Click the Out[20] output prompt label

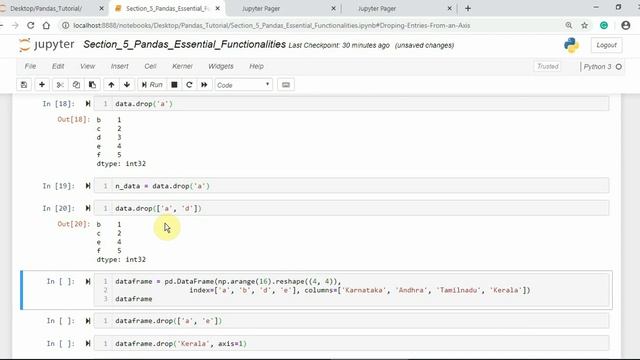click(73, 224)
